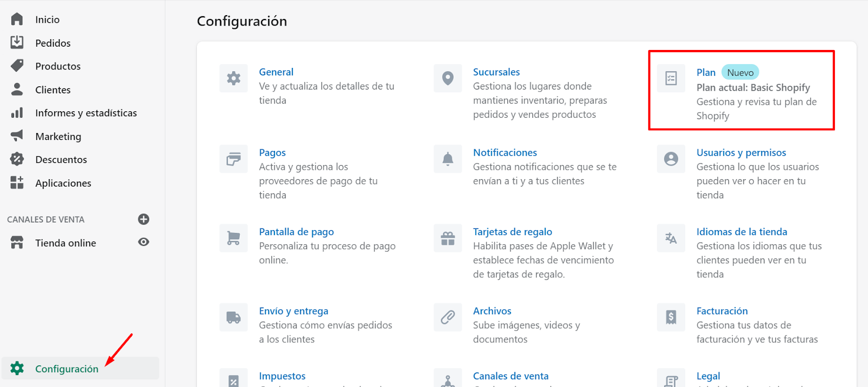Viewport: 868px width, 387px height.
Task: Click the Informes bar chart icon
Action: [17, 112]
